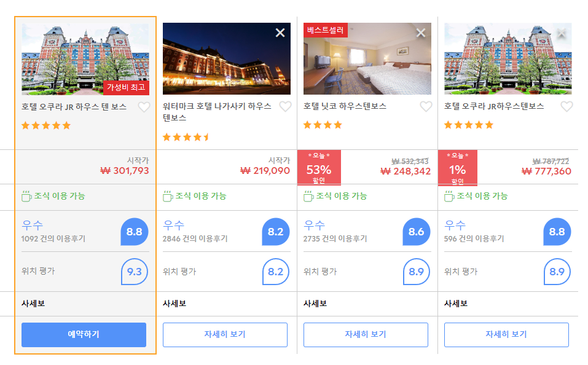Click the 4.5-star rating of 워터마크 호텔
The width and height of the screenshot is (588, 365).
coord(186,137)
